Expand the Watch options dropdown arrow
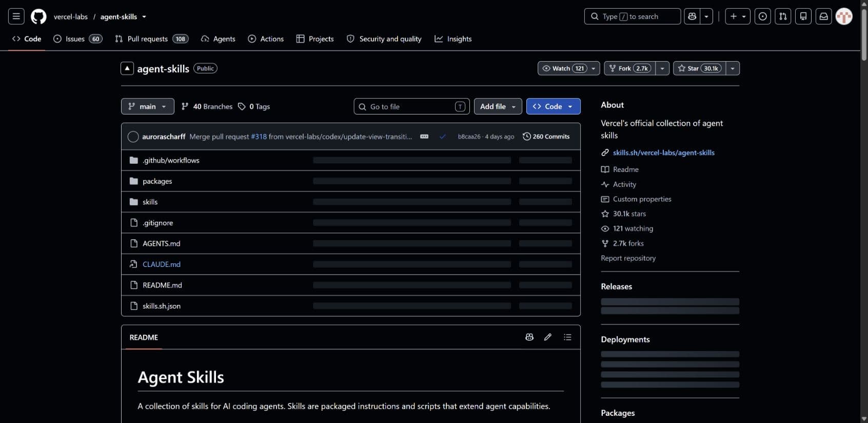 [x=594, y=68]
